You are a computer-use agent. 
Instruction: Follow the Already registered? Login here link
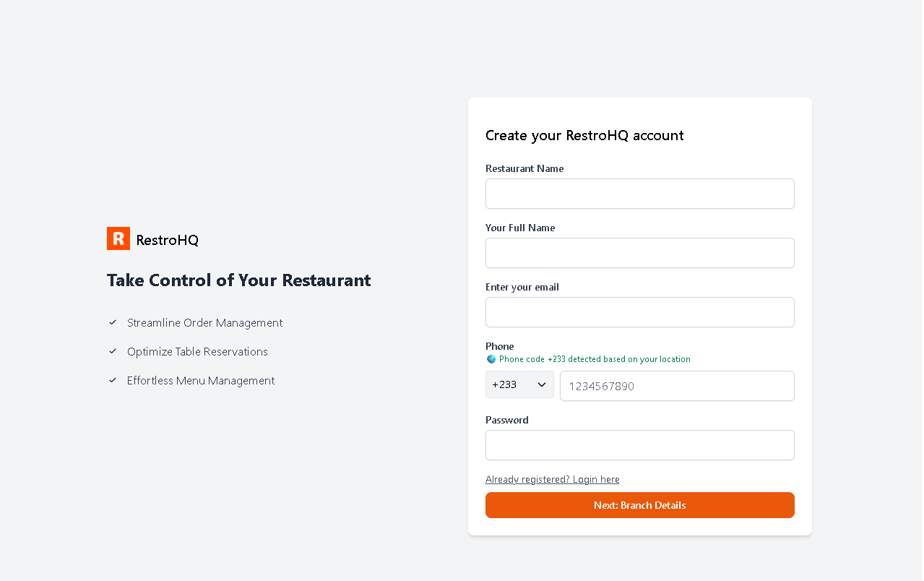(552, 479)
